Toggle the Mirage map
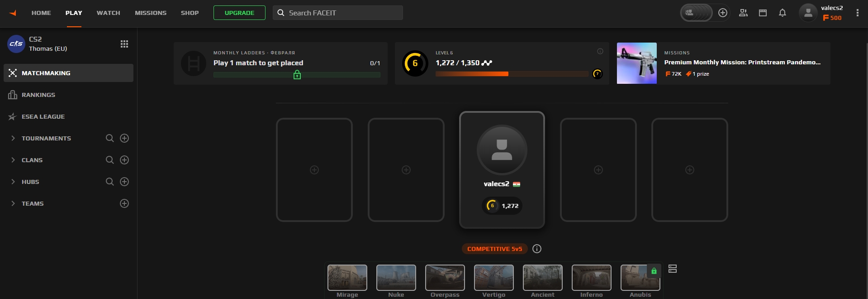868x299 pixels. pyautogui.click(x=347, y=278)
